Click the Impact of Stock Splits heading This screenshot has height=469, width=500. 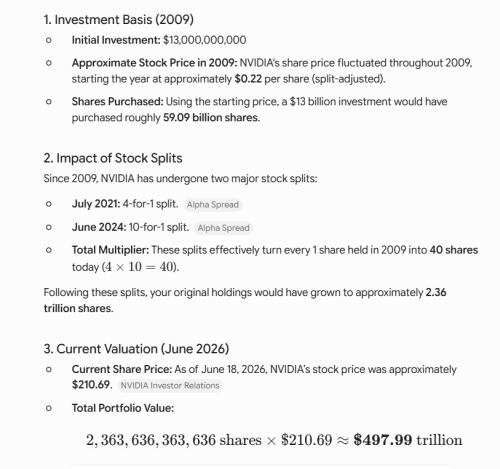pos(113,158)
